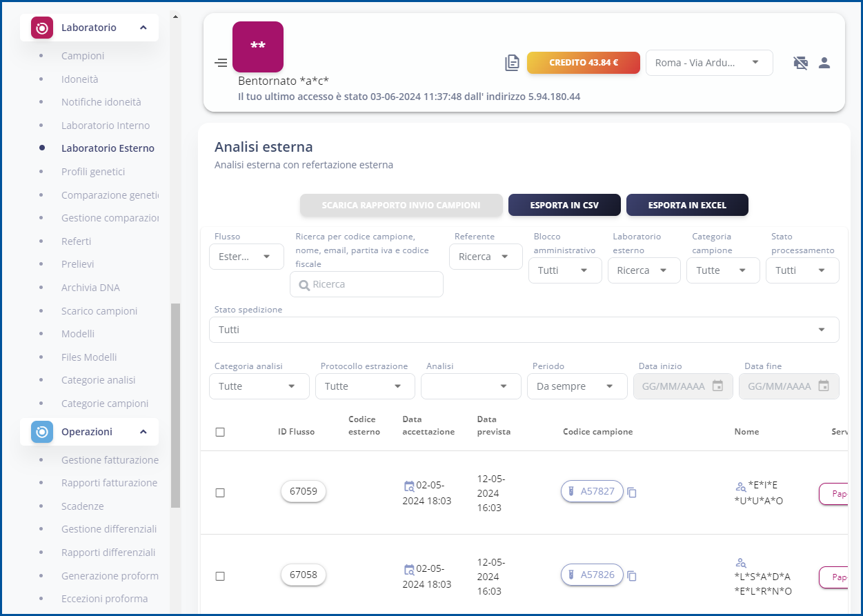Open the Data inizio calendar icon
This screenshot has height=616, width=863.
coord(717,386)
